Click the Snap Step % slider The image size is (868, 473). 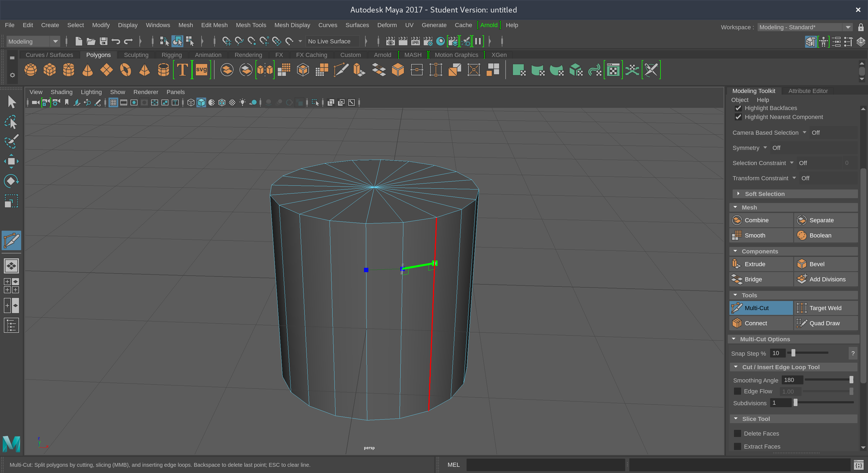(808, 353)
